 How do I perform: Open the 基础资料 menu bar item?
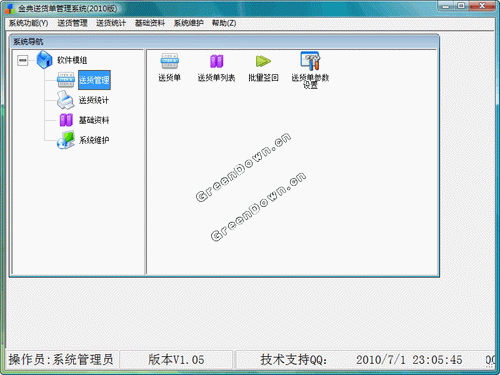[150, 23]
